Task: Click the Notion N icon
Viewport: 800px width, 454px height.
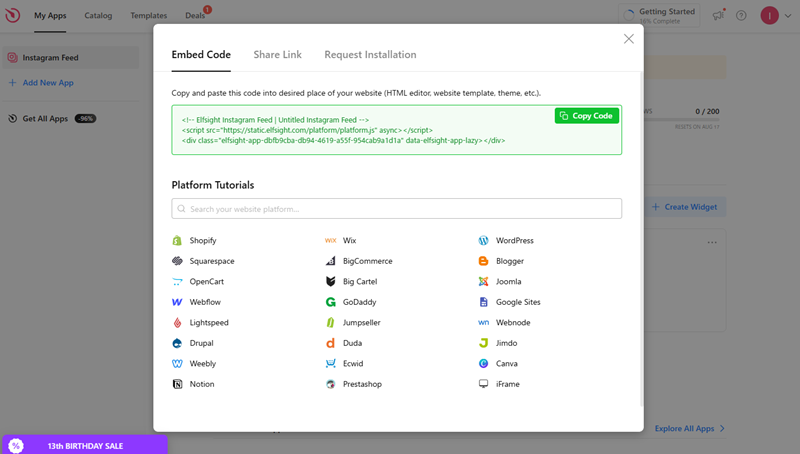Action: pyautogui.click(x=177, y=384)
